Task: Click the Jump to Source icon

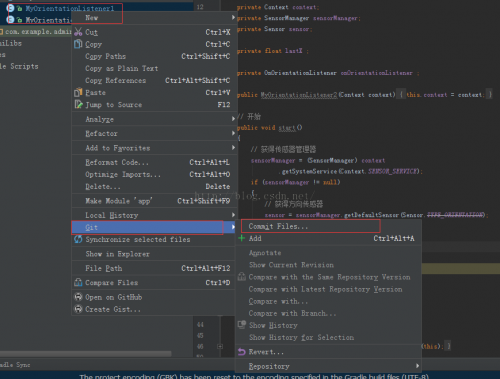Action: click(78, 105)
